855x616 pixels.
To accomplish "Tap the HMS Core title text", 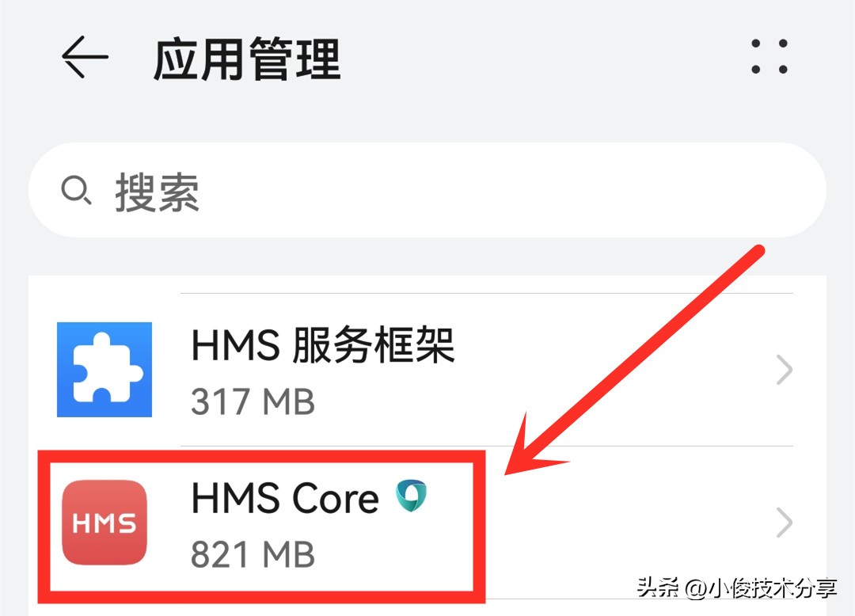I will pos(285,498).
